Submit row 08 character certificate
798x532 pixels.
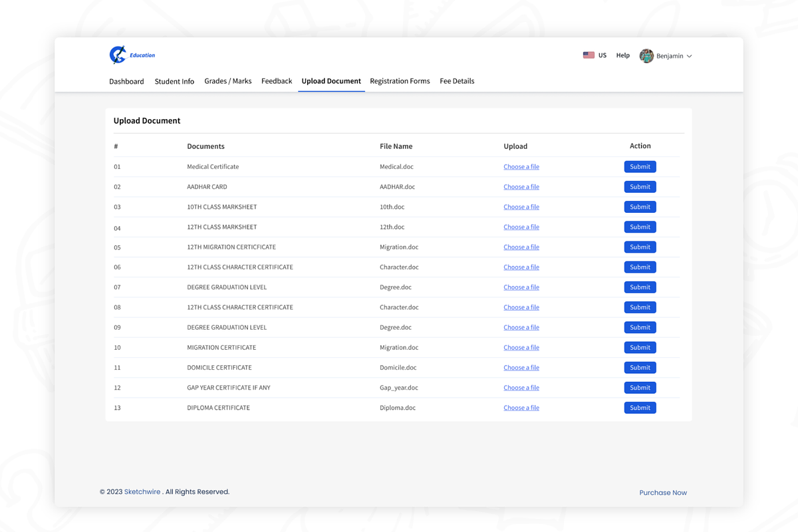tap(640, 307)
